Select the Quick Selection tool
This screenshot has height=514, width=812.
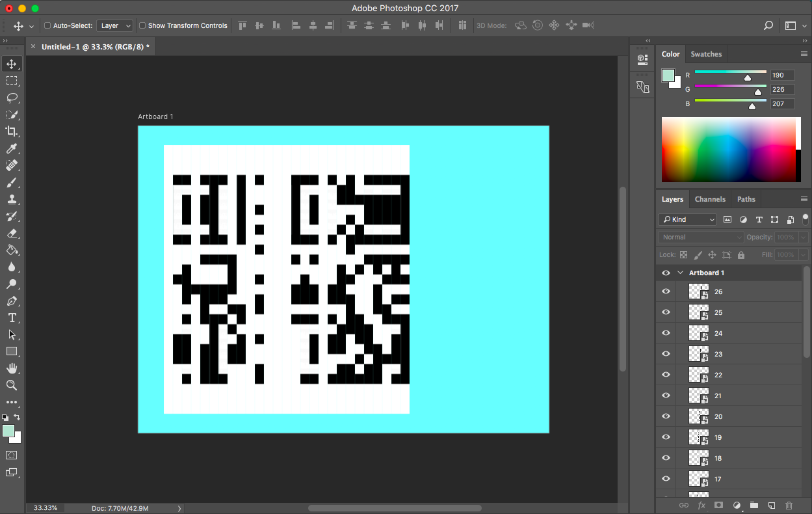tap(12, 115)
